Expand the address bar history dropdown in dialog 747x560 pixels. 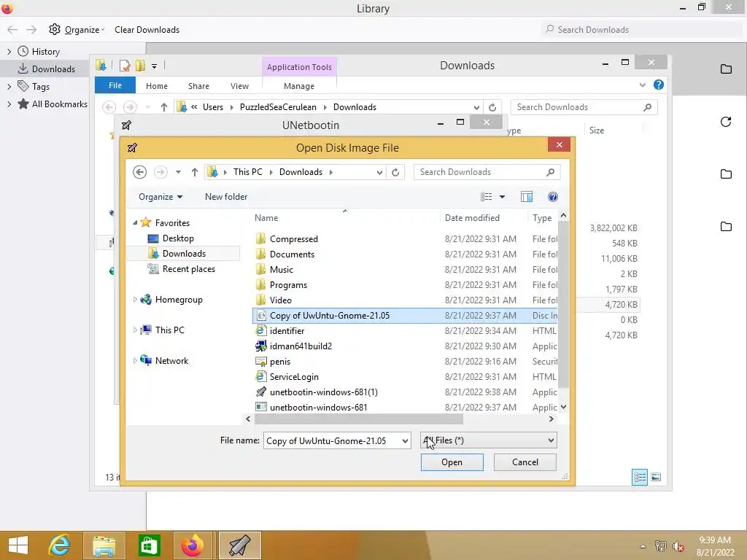click(x=379, y=172)
